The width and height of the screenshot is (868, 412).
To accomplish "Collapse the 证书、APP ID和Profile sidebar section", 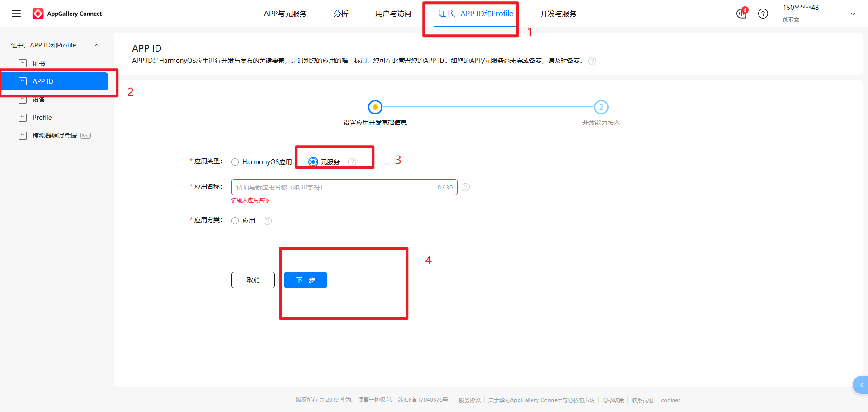I will (x=97, y=45).
